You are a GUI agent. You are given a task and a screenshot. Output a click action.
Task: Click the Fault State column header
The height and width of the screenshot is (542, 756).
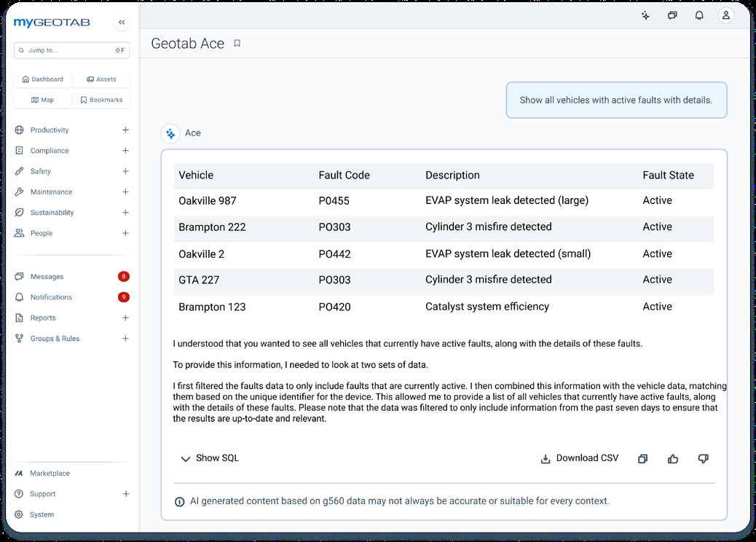(668, 176)
